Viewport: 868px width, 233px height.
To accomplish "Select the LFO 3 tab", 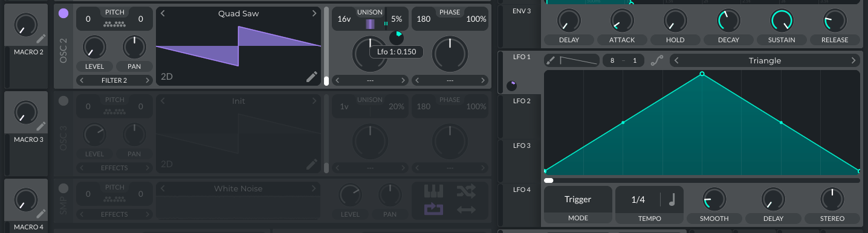I will coord(522,145).
